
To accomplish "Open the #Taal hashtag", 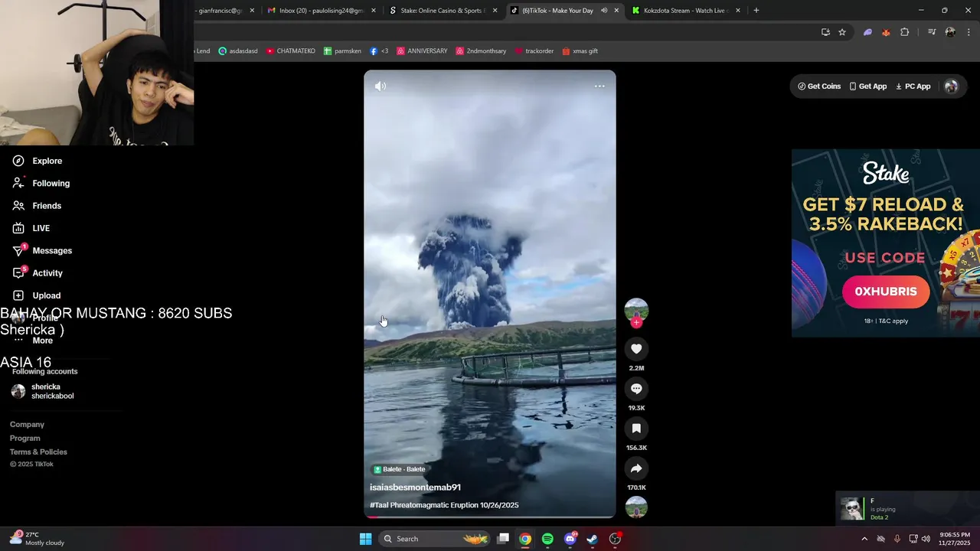I will [379, 505].
